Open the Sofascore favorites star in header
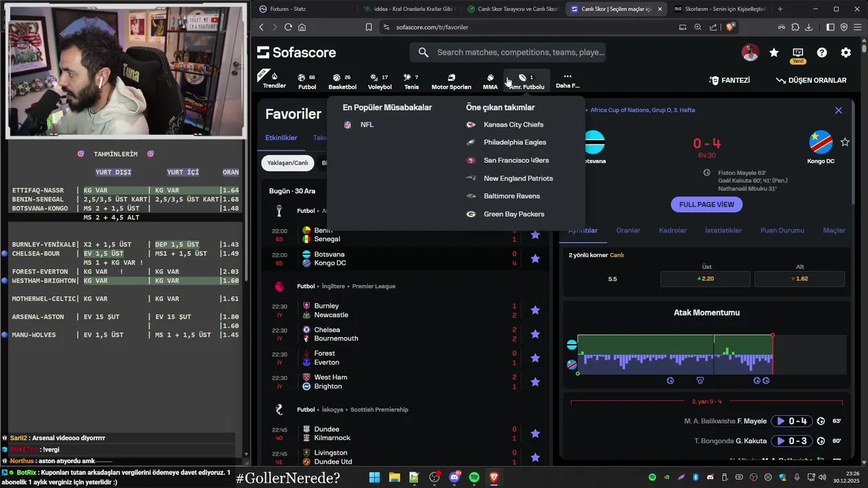 pos(774,52)
